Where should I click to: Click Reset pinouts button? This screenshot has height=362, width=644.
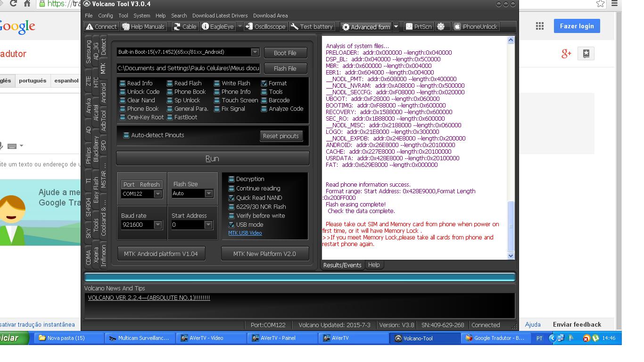[x=281, y=136]
